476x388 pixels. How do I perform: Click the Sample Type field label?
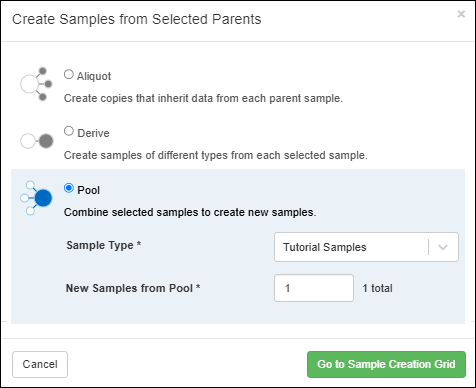104,245
